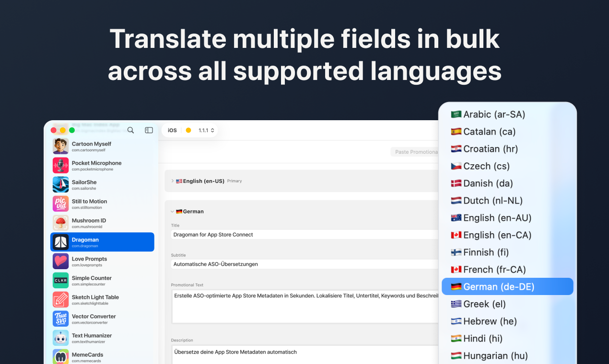Choose English (en-CA) language
Screen dimensions: 609x364
click(507, 235)
